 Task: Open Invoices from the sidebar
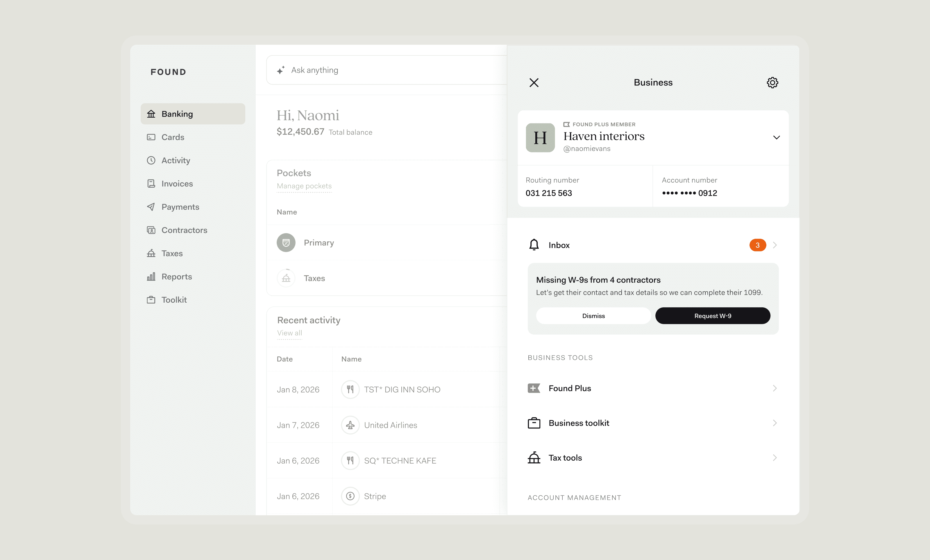point(177,184)
